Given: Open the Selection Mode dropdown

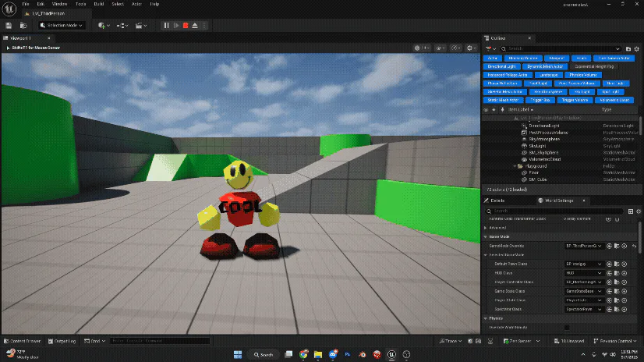Looking at the screenshot, I should [62, 26].
